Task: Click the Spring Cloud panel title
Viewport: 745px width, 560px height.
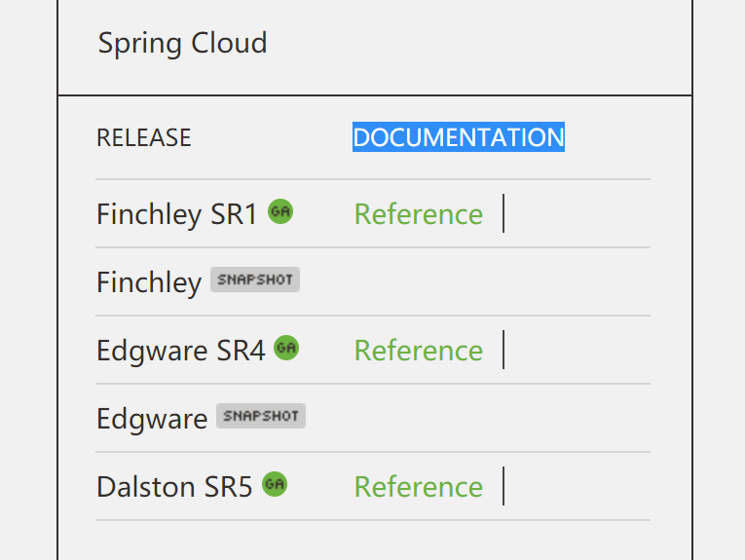Action: coord(182,44)
